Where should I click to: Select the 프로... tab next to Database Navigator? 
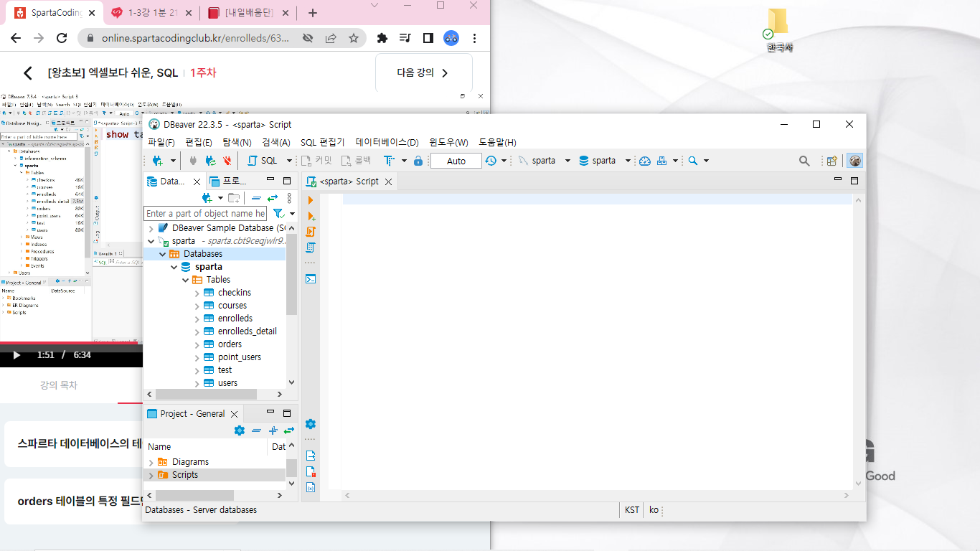228,182
